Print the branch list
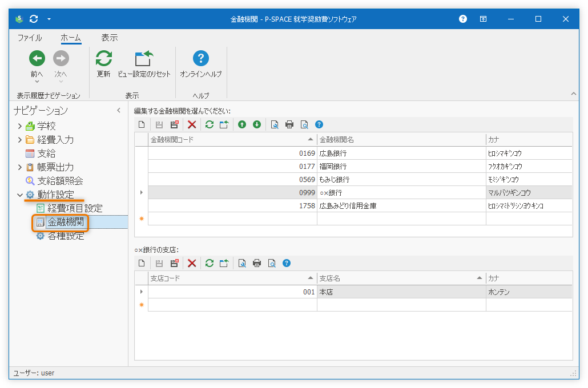 (x=257, y=263)
